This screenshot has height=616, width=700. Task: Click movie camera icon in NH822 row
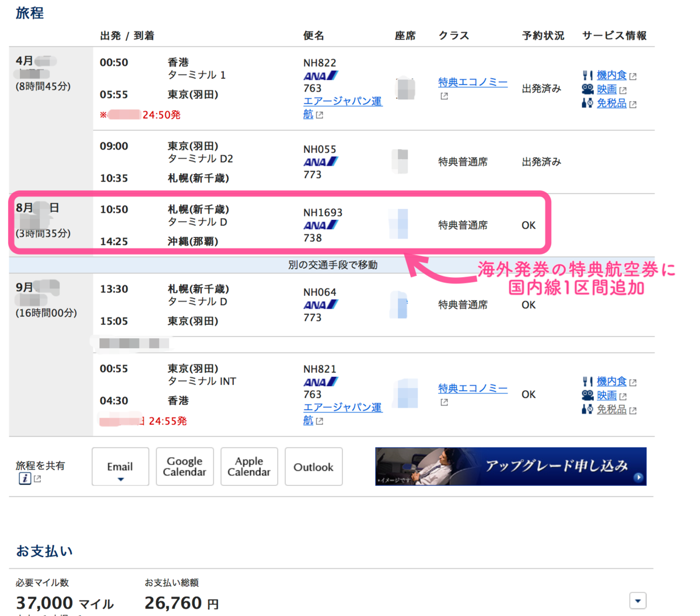pos(587,89)
